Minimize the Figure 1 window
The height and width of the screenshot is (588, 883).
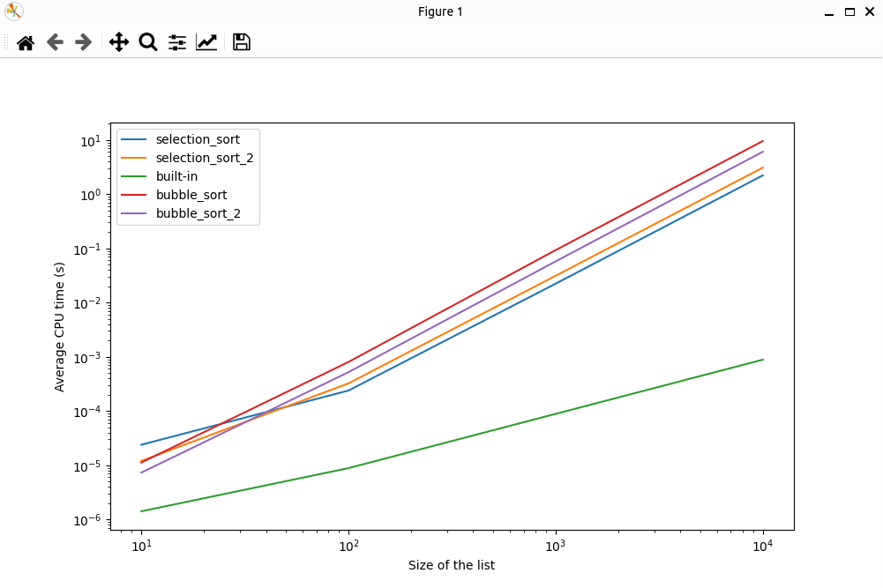click(829, 11)
